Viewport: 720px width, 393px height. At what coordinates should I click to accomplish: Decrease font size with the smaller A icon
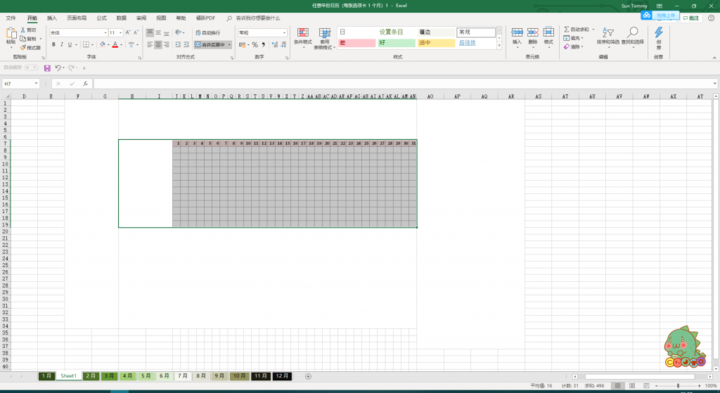click(x=136, y=33)
